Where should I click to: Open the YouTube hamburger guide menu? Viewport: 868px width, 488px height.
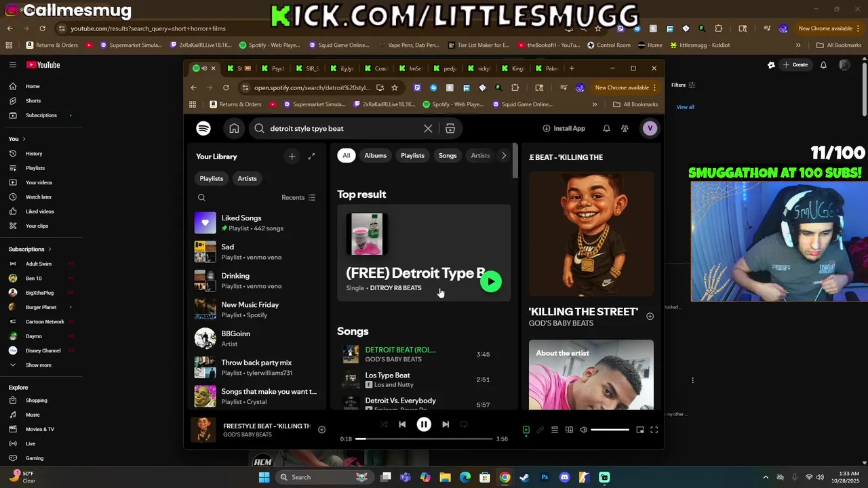click(x=12, y=65)
